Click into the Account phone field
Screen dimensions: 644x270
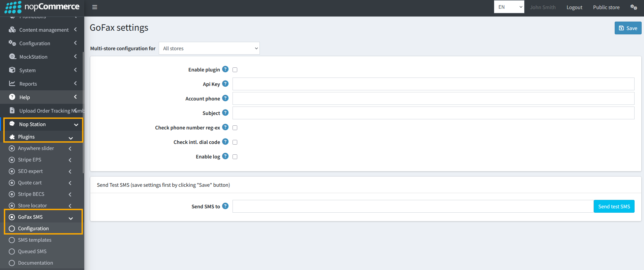(433, 98)
